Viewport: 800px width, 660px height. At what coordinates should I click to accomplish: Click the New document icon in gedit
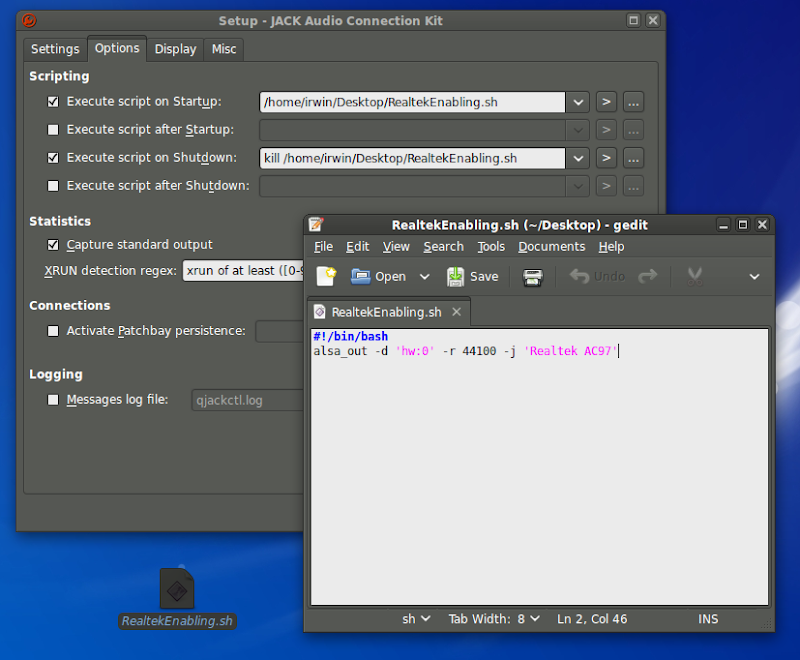click(327, 276)
